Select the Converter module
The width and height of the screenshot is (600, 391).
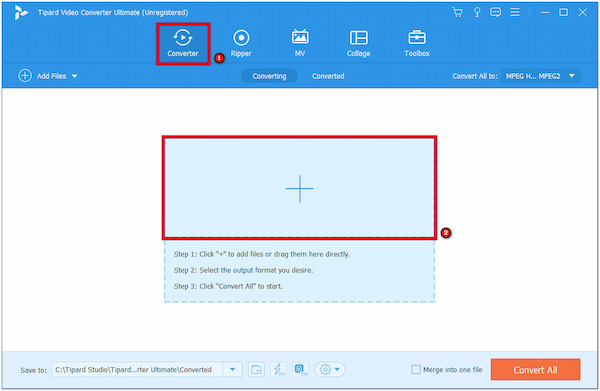tap(183, 43)
